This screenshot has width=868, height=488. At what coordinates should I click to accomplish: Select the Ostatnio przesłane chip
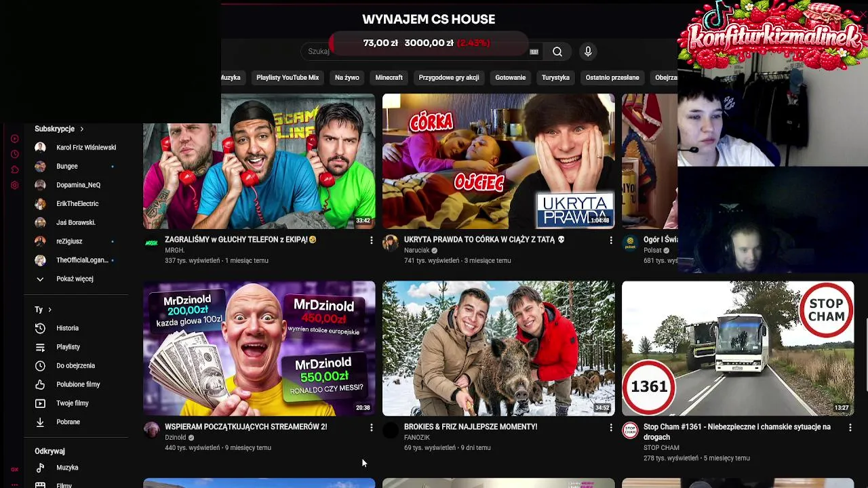click(612, 77)
